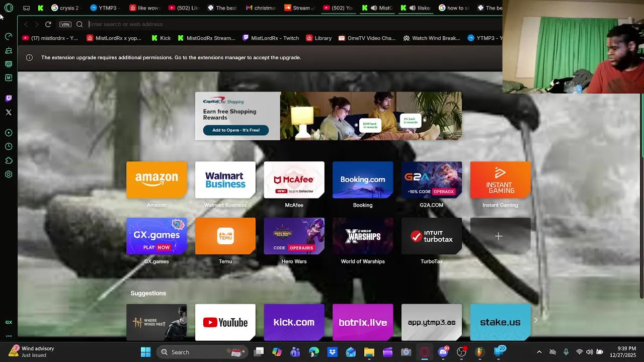Open the Instant Gaming speed dial
Image resolution: width=644 pixels, height=362 pixels.
[500, 179]
